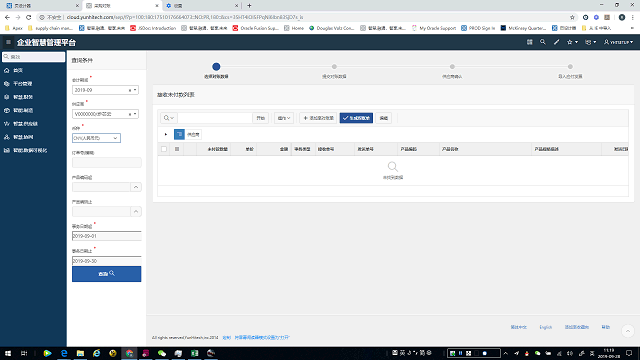
Task: Focus the sidebar search box
Action: [x=33, y=57]
